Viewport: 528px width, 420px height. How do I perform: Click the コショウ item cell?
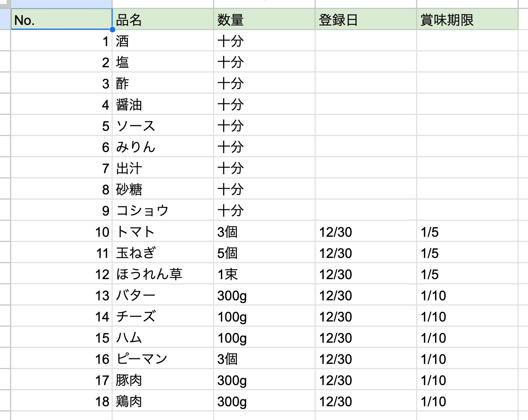tap(162, 211)
